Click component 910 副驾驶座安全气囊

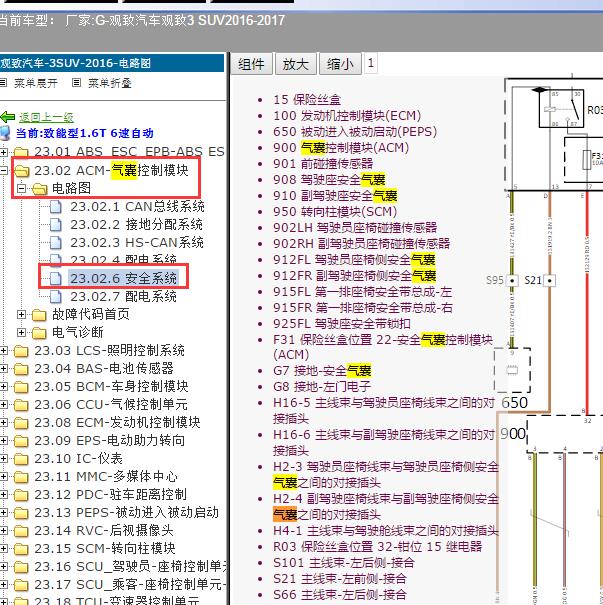point(335,196)
